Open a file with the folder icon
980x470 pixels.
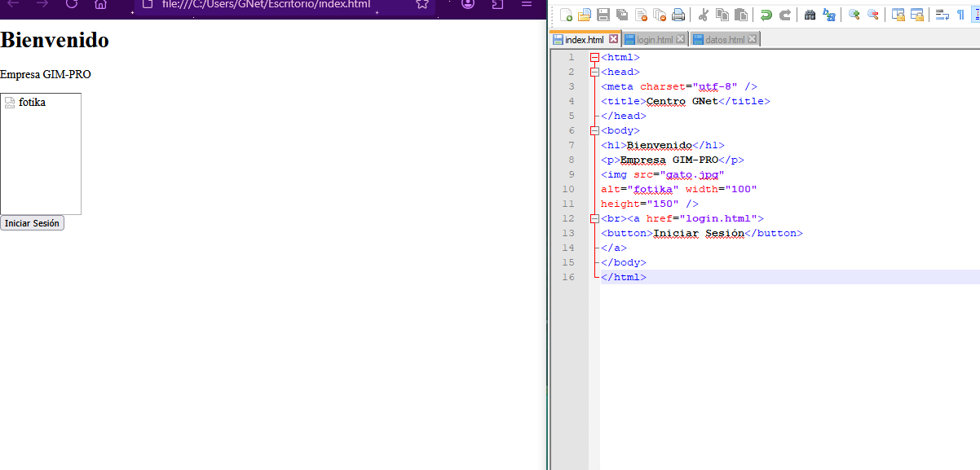585,15
